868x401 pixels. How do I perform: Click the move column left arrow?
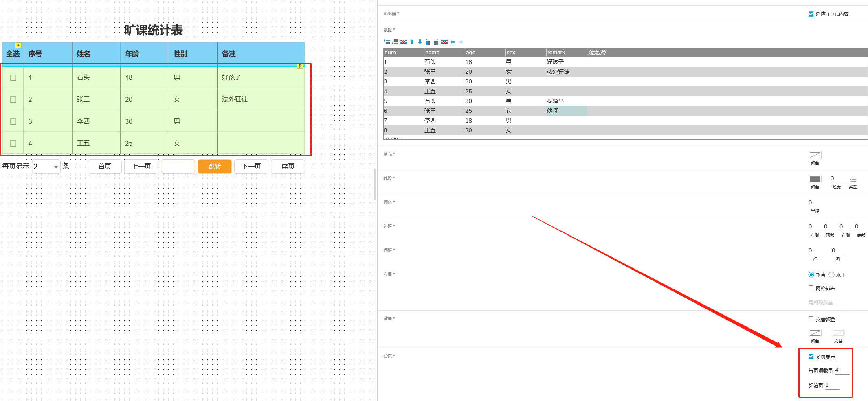(453, 42)
